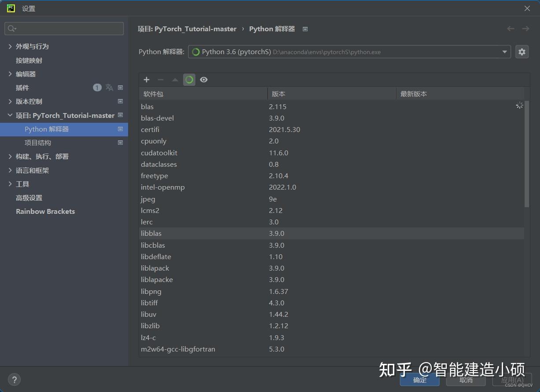The image size is (540, 392).
Task: Click the editor visibility icon next to 项目结构
Action: click(120, 143)
